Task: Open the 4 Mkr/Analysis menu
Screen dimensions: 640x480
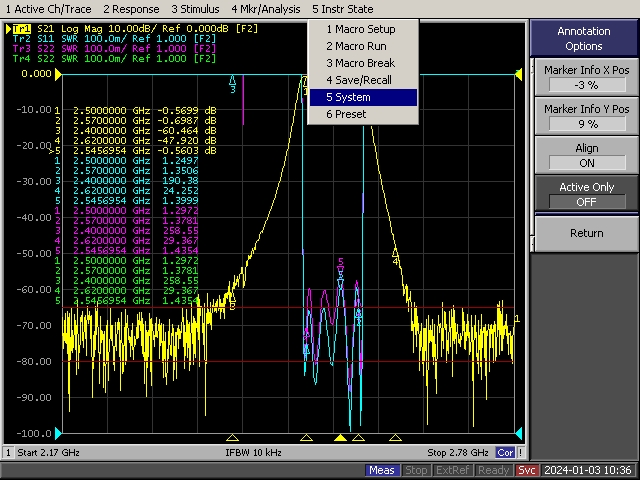Action: (265, 9)
